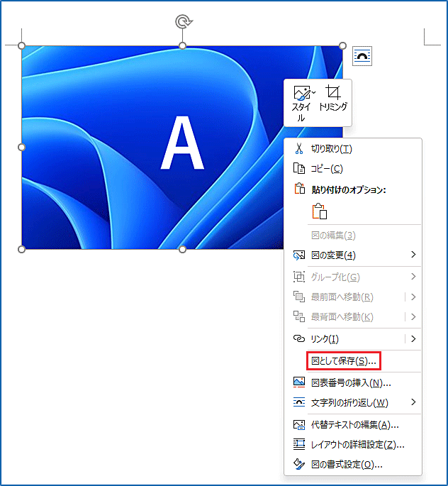Choose 図表番号の挿入(N)... menu entry
The width and height of the screenshot is (448, 486).
point(353,383)
